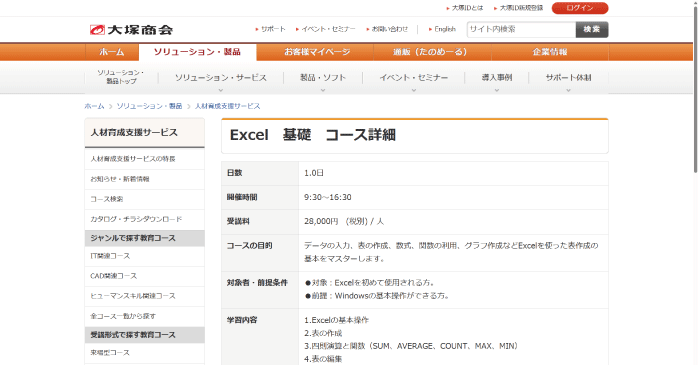Click the 学習内容 row label

click(242, 320)
